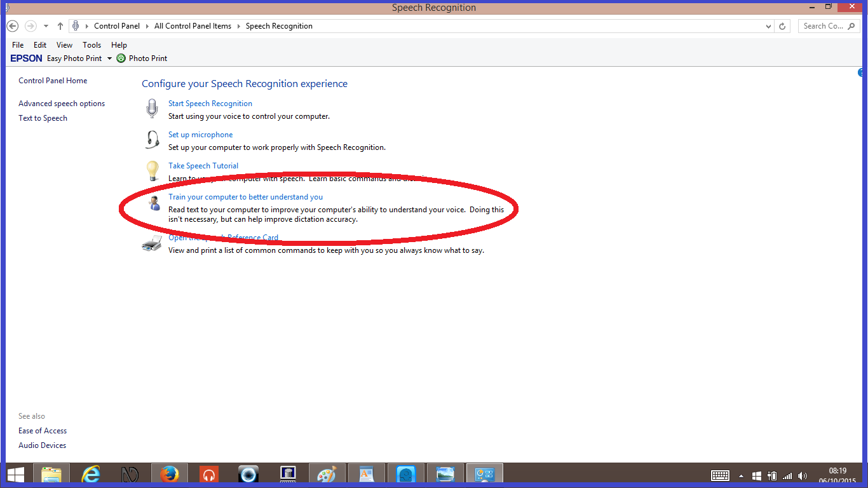Open the landscape photo app on the taskbar
Image resolution: width=868 pixels, height=488 pixels.
pyautogui.click(x=445, y=475)
